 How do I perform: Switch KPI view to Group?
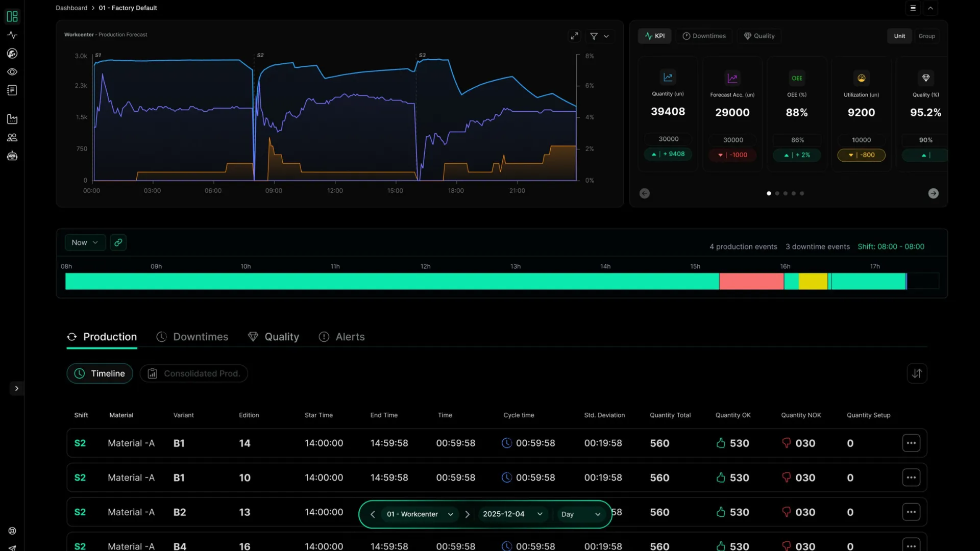[x=926, y=36]
